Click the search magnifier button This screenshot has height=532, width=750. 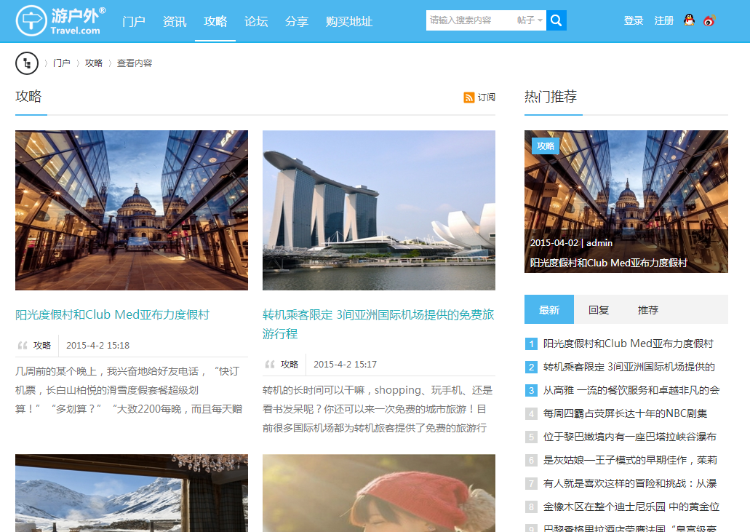click(x=556, y=21)
